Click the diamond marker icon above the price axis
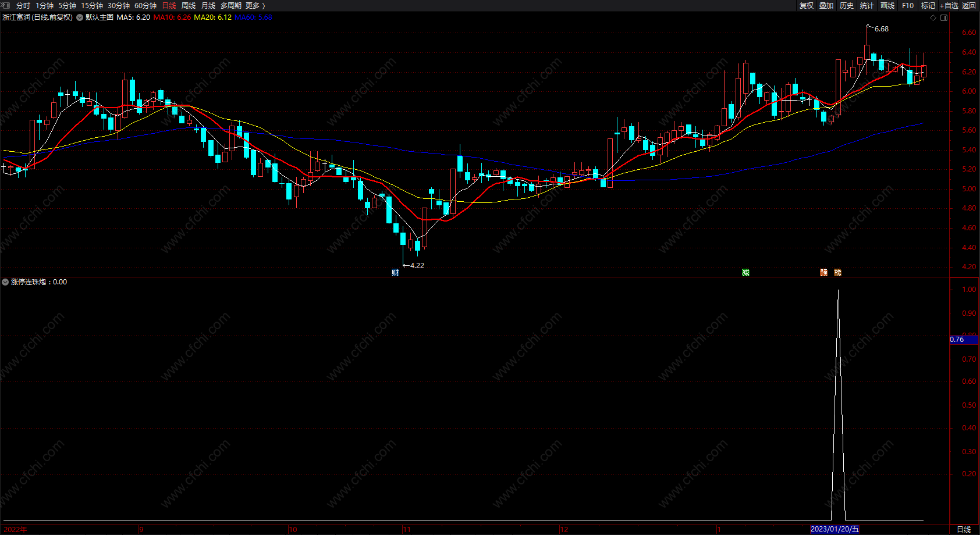The height and width of the screenshot is (535, 980). click(933, 17)
